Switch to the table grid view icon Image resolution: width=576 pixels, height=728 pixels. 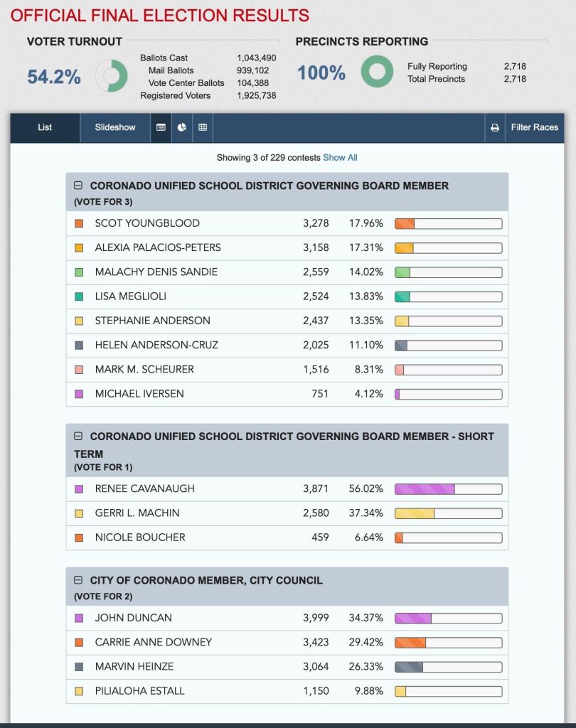point(203,127)
